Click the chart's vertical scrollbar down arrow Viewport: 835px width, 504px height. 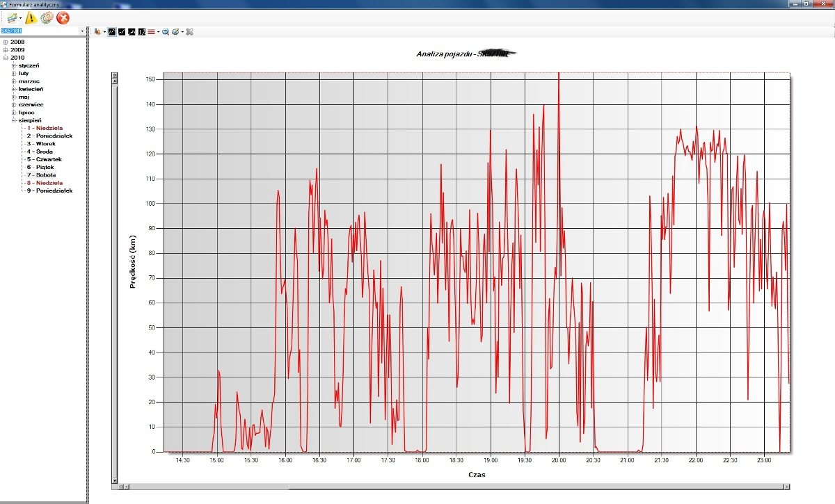(115, 480)
